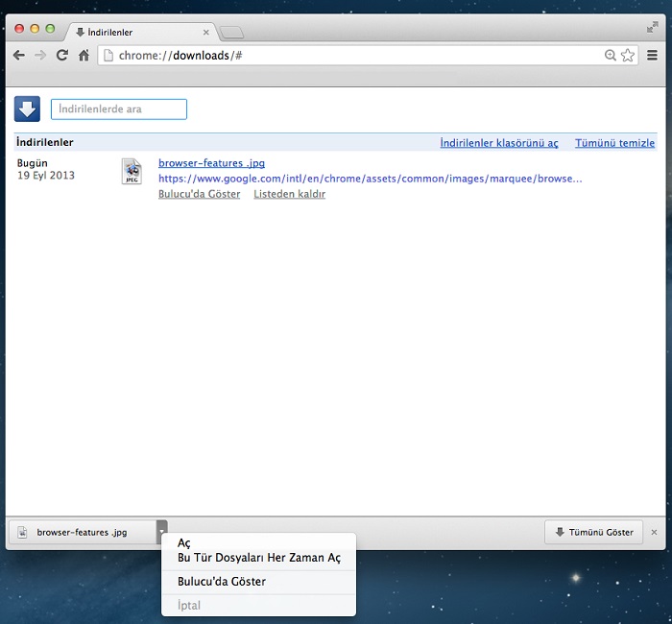Screen dimensions: 672x624
Task: Choose Bulucu'da Göster in the context menu
Action: [x=258, y=582]
